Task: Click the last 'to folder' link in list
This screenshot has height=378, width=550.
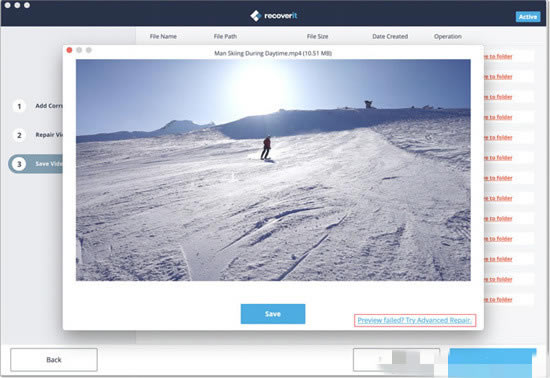Action: tap(498, 299)
